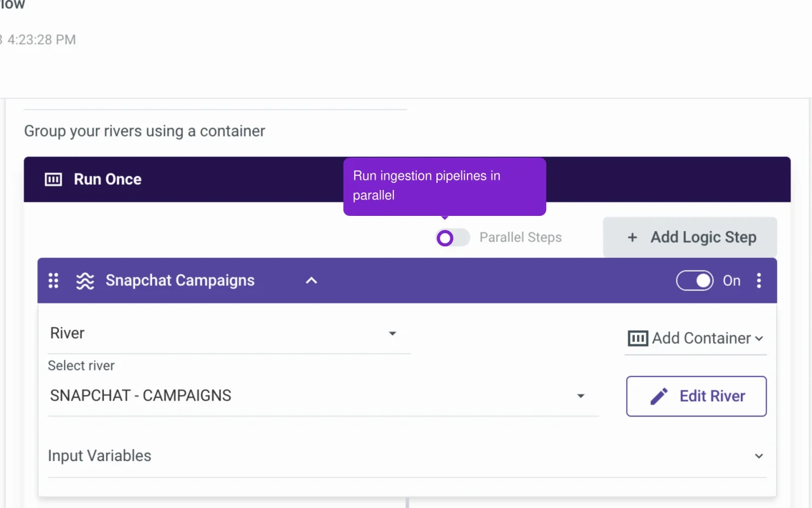Open the Select river SNAPCHAT - CAMPAIGNS dropdown
The width and height of the screenshot is (812, 508).
pyautogui.click(x=323, y=396)
